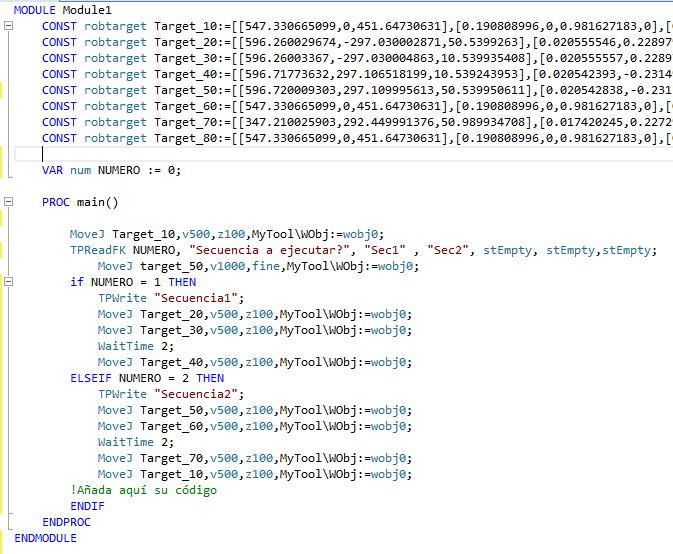
Task: Click the Target_10 constant declaration
Action: coord(357,26)
